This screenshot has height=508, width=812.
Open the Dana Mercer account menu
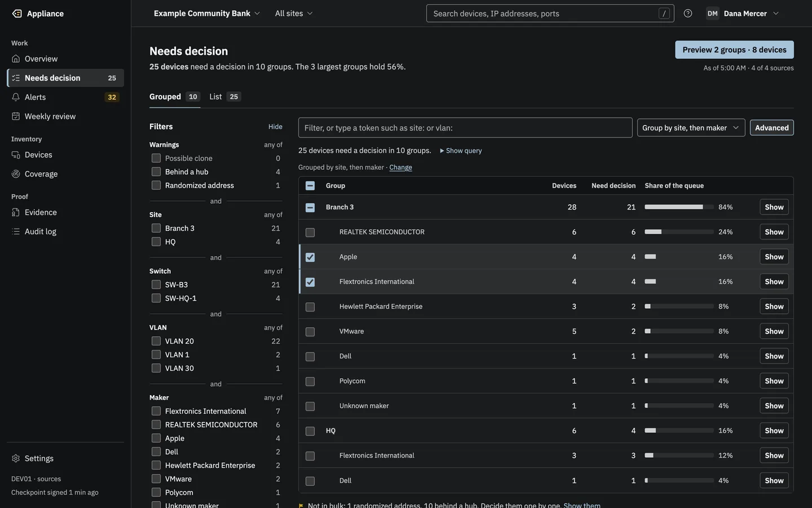[743, 14]
